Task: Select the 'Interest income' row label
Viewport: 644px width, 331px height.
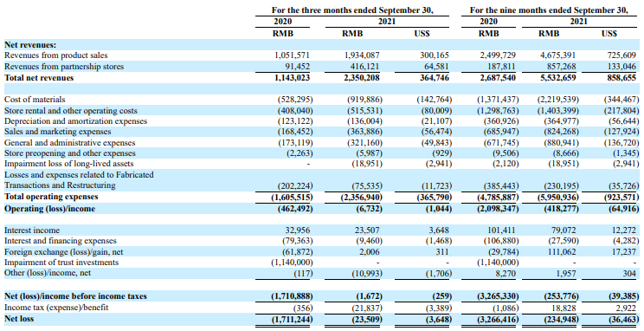Action: pyautogui.click(x=32, y=230)
